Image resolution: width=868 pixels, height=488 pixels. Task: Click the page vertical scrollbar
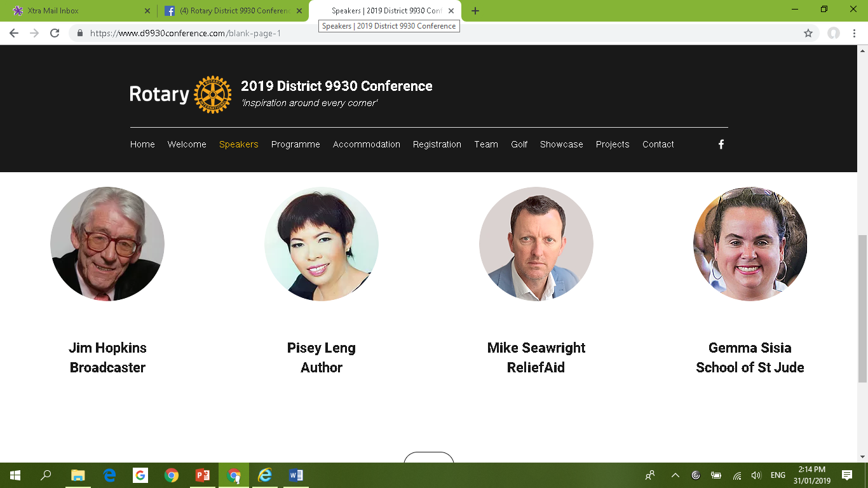(862, 308)
